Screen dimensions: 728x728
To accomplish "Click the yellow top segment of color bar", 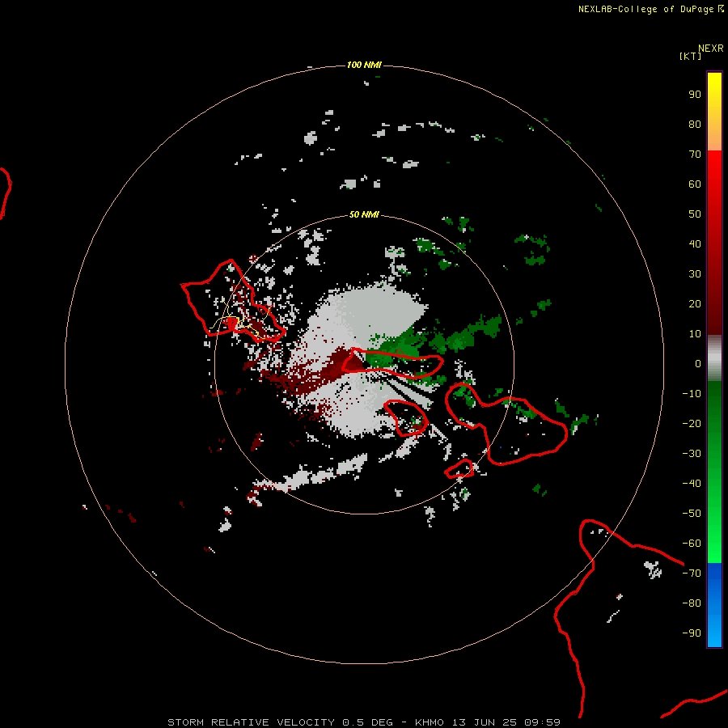I will pyautogui.click(x=714, y=112).
